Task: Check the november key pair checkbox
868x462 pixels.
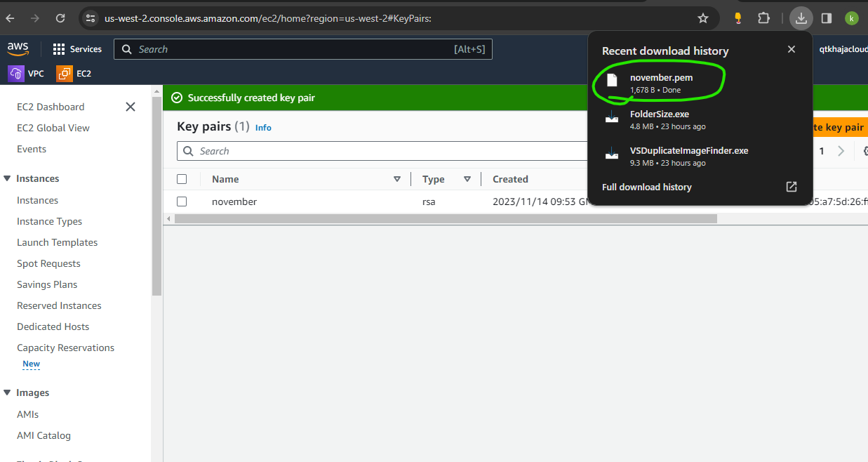Action: (x=182, y=202)
